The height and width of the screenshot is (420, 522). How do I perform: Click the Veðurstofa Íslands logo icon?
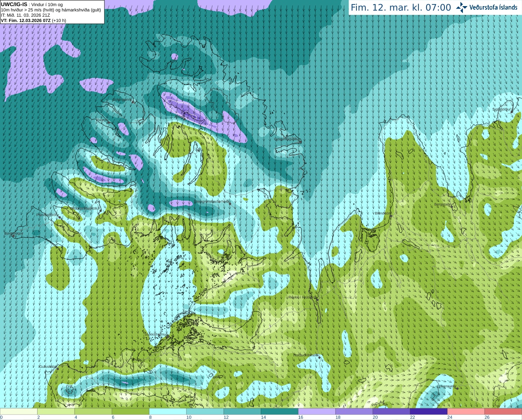click(462, 7)
